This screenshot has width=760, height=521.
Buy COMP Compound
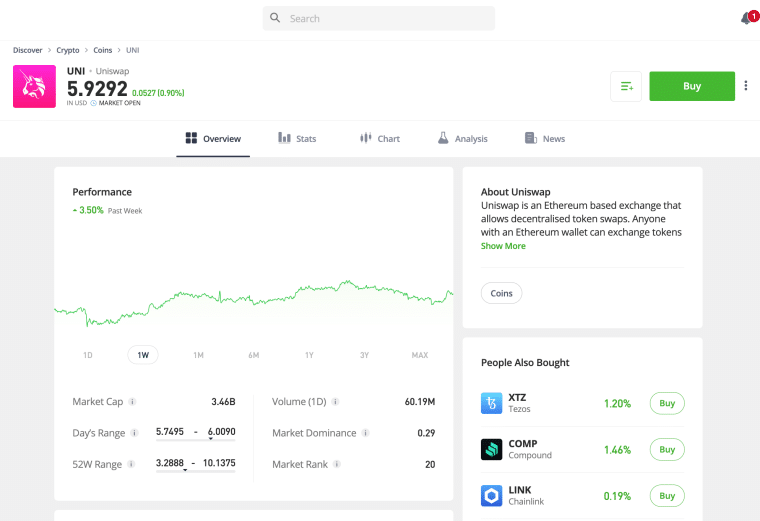point(667,449)
